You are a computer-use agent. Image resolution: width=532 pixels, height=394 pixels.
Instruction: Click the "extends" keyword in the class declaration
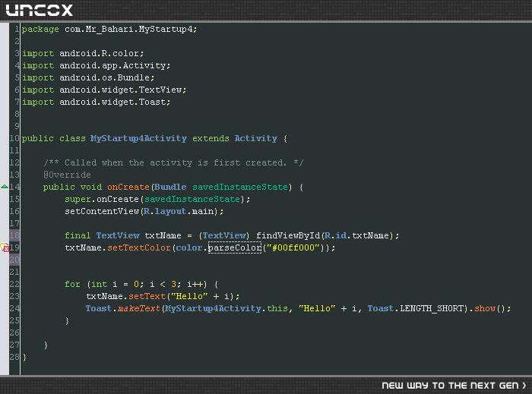click(x=211, y=138)
